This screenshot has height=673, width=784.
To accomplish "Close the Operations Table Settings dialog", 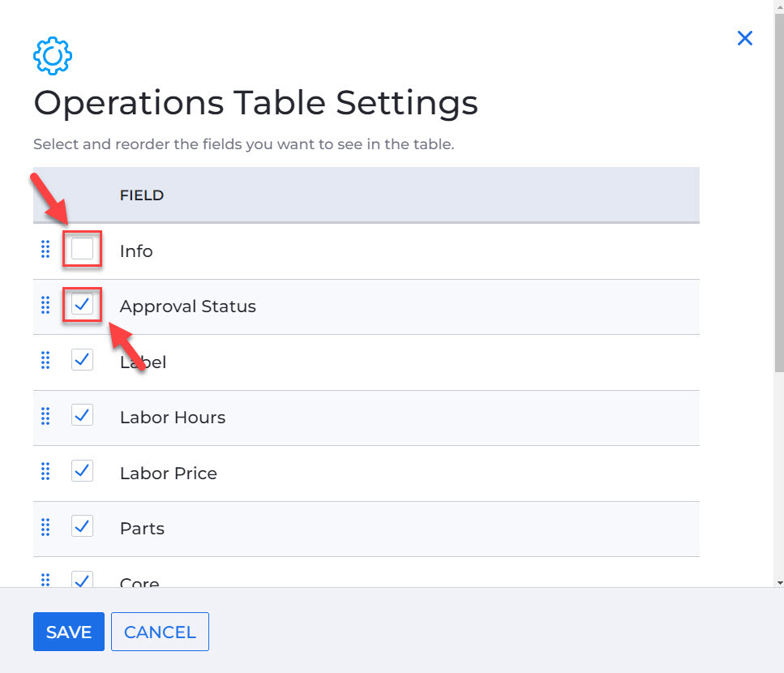I will (744, 38).
